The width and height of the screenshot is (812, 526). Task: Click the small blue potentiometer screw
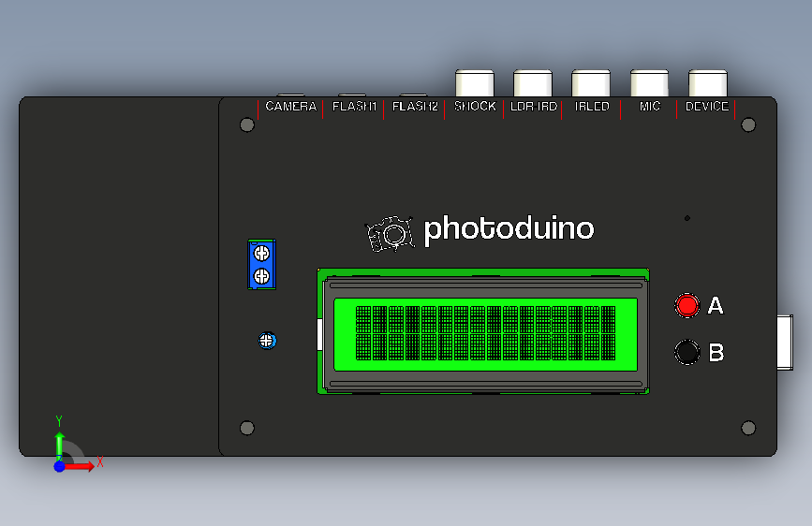267,341
